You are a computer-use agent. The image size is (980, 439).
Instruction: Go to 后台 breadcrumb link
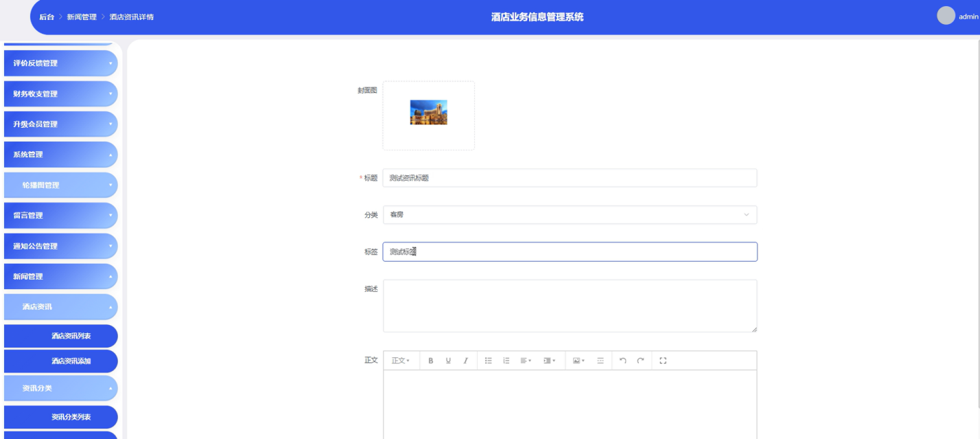(x=47, y=17)
